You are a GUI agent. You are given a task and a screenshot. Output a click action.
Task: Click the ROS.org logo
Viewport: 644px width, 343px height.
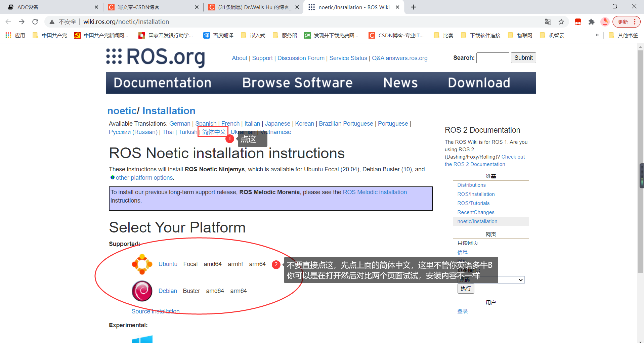click(x=155, y=57)
